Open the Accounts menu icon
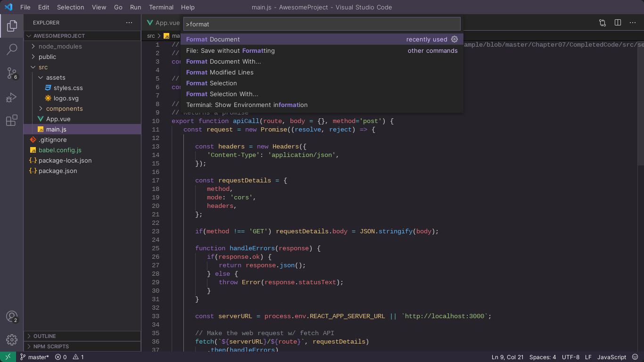The image size is (644, 362). 12,317
